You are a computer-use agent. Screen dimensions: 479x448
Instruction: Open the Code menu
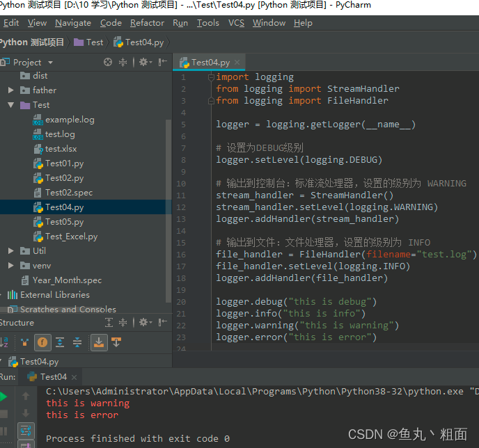(111, 23)
